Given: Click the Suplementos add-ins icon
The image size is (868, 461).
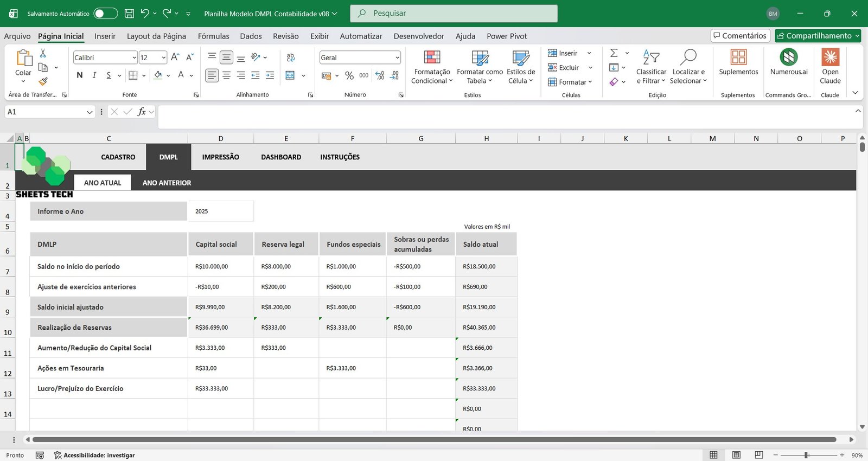Looking at the screenshot, I should coord(738,57).
